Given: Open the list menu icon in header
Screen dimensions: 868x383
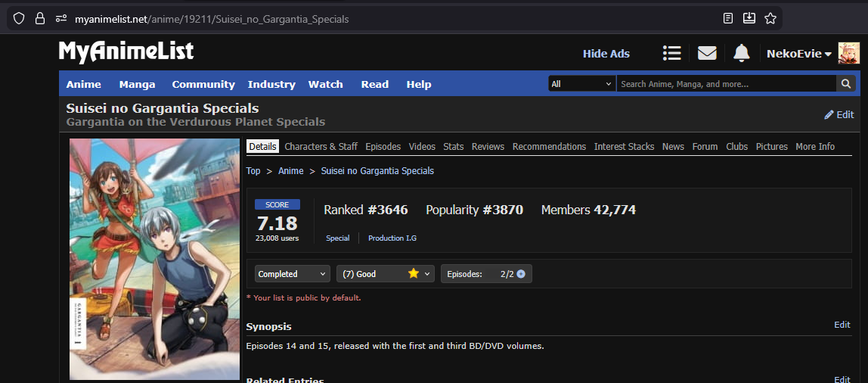Looking at the screenshot, I should pos(671,53).
